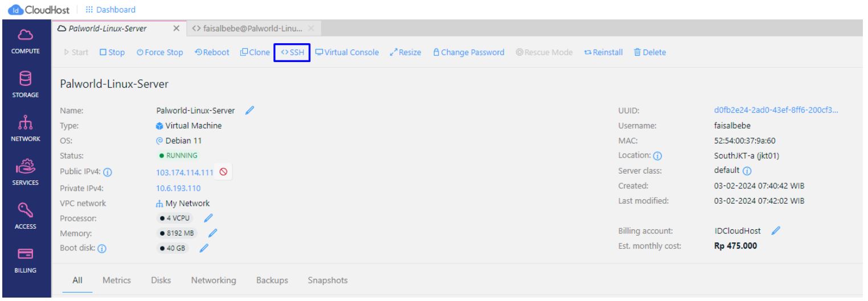Click the private IP 10.6.193.110
Image resolution: width=868 pixels, height=301 pixels.
178,188
